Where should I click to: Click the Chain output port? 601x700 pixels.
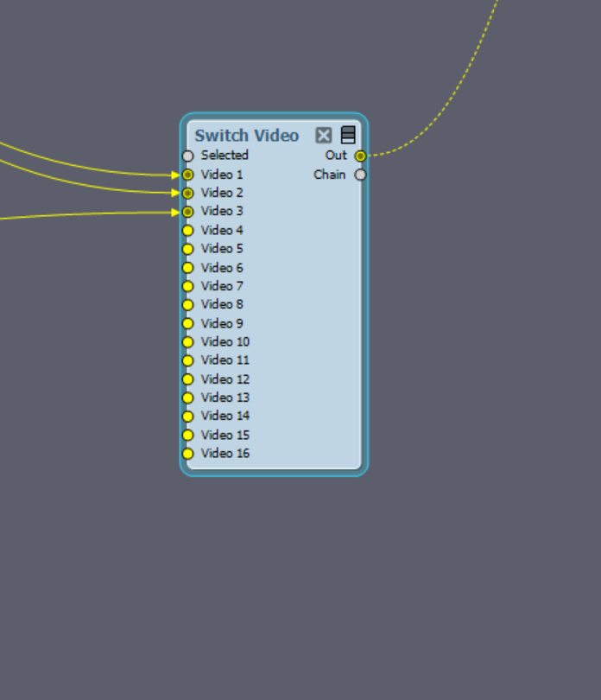(360, 175)
